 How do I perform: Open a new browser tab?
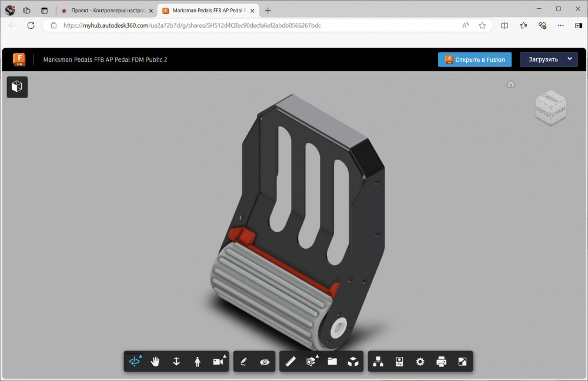tap(268, 11)
